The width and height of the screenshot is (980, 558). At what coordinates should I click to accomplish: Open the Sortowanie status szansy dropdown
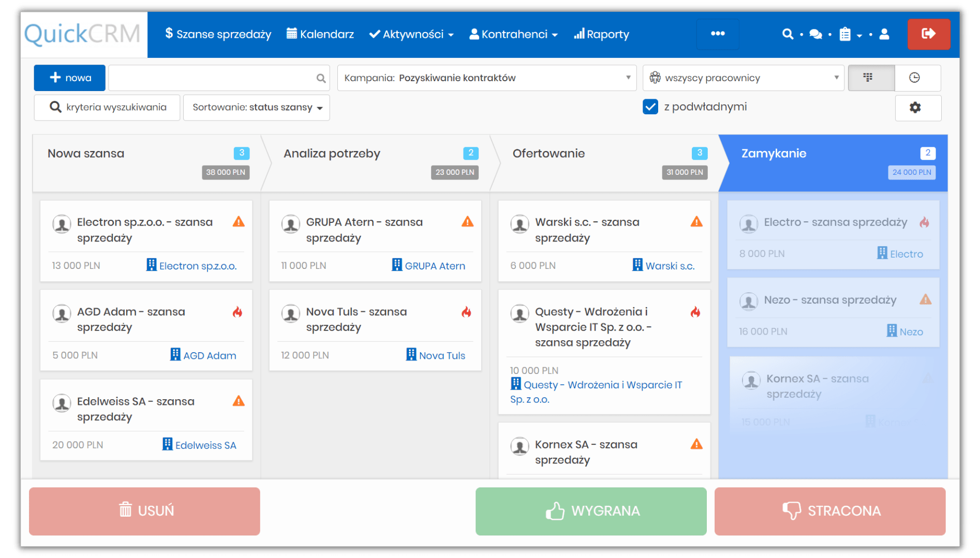[x=256, y=108]
